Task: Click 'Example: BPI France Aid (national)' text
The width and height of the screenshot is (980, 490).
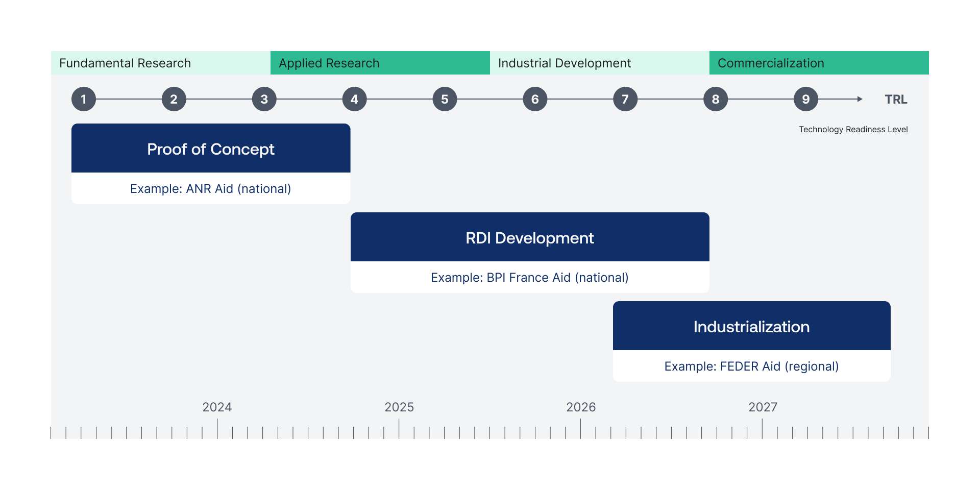Action: coord(530,278)
